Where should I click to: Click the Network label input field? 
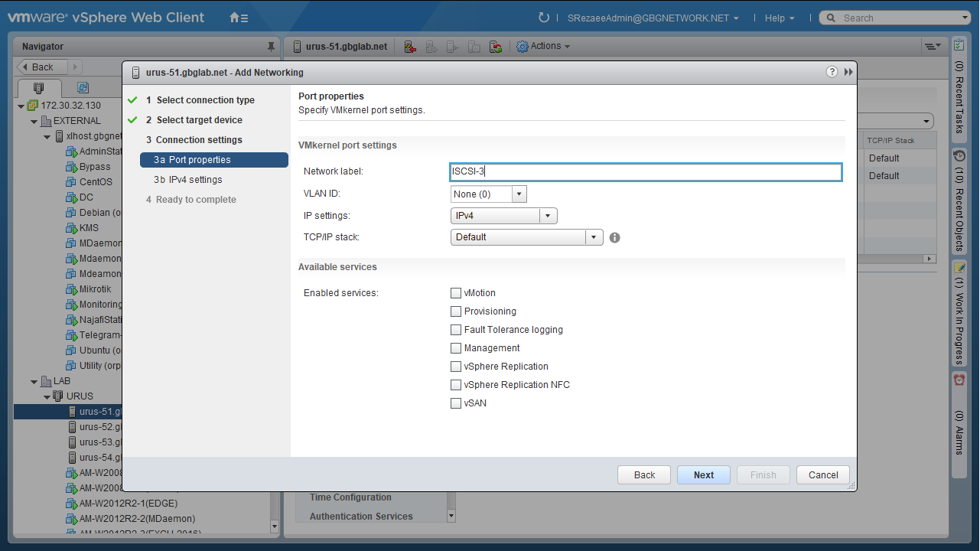[646, 172]
